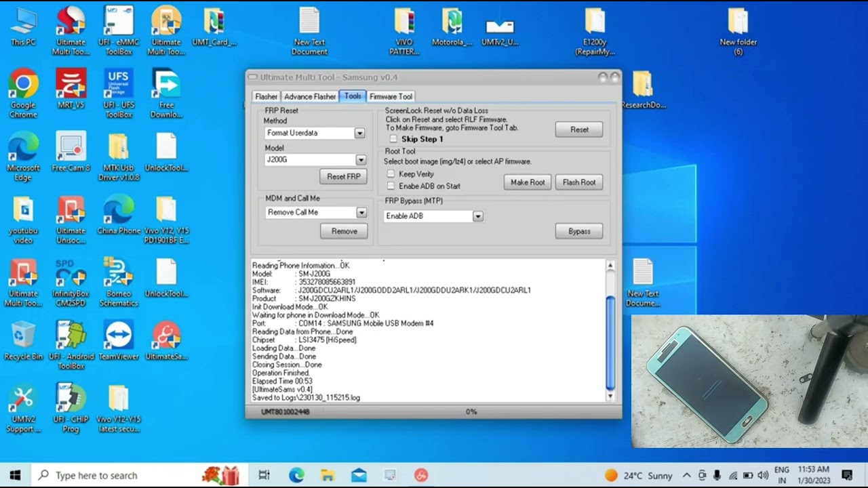
Task: Switch to Flasher tab
Action: point(266,96)
